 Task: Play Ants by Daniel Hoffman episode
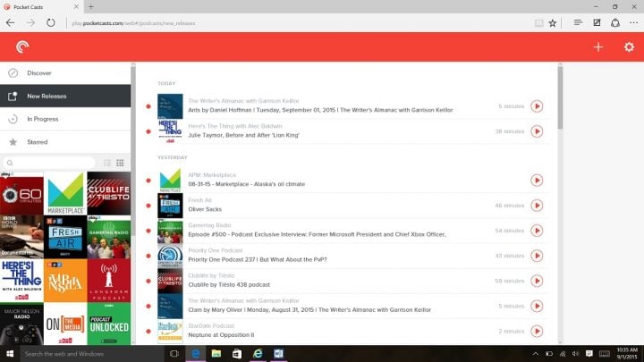pos(537,106)
